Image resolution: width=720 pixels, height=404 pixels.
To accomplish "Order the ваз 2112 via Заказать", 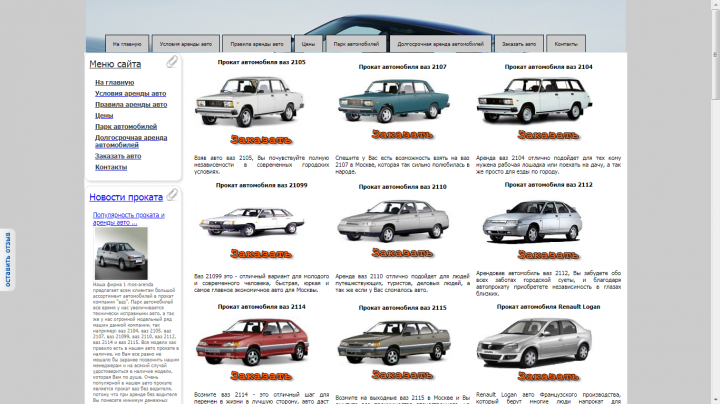I will [548, 255].
